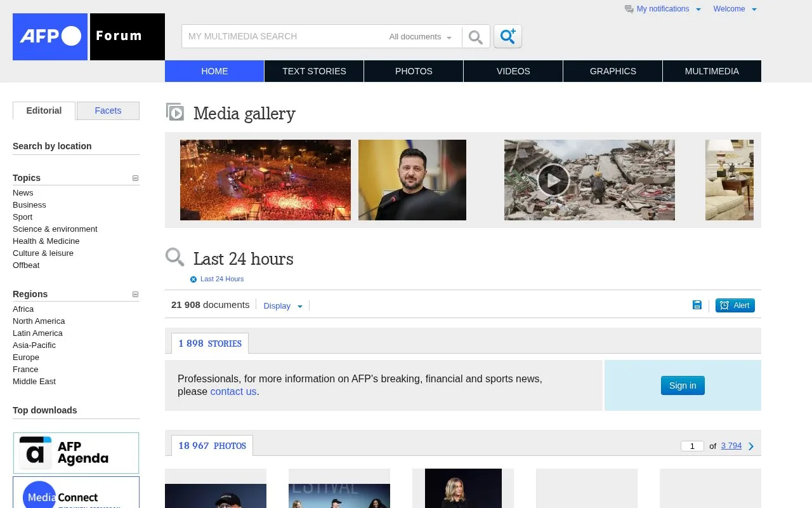This screenshot has width=812, height=508.
Task: Click the AFP logo
Action: (x=50, y=37)
